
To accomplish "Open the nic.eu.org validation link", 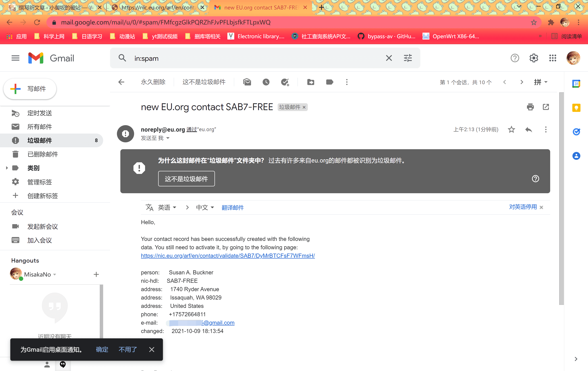I will [x=228, y=256].
